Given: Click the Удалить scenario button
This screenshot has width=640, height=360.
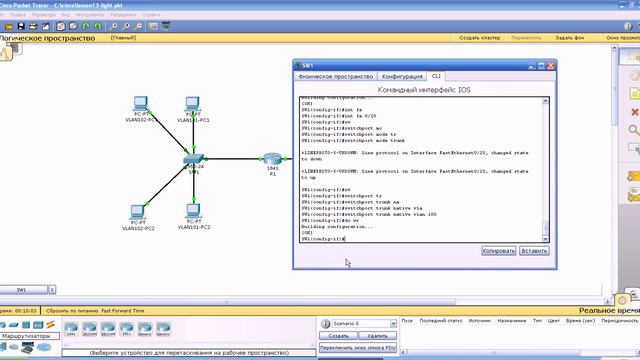Looking at the screenshot, I should point(377,336).
